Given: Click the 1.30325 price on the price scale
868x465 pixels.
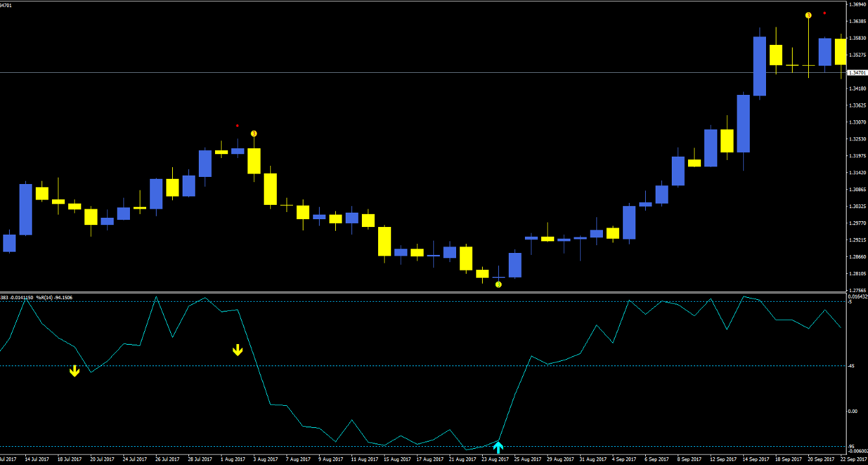Looking at the screenshot, I should (857, 206).
